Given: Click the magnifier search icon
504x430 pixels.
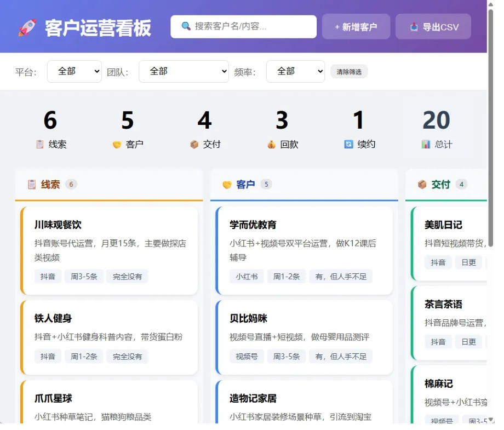Looking at the screenshot, I should pyautogui.click(x=186, y=26).
